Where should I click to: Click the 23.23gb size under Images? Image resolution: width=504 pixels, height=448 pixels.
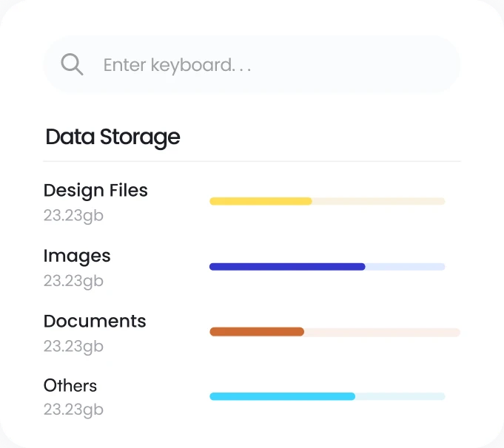point(73,281)
